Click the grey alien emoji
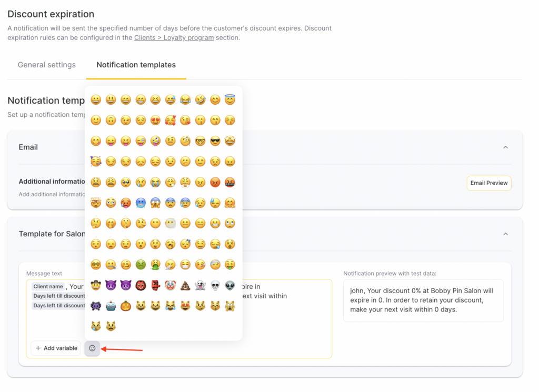Image resolution: width=539 pixels, height=392 pixels. (230, 285)
